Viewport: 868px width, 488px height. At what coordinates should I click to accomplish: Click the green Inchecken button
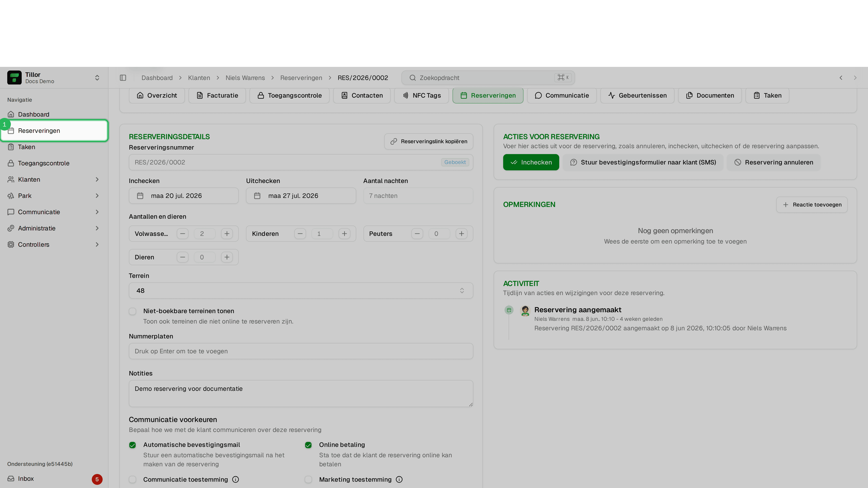click(531, 162)
